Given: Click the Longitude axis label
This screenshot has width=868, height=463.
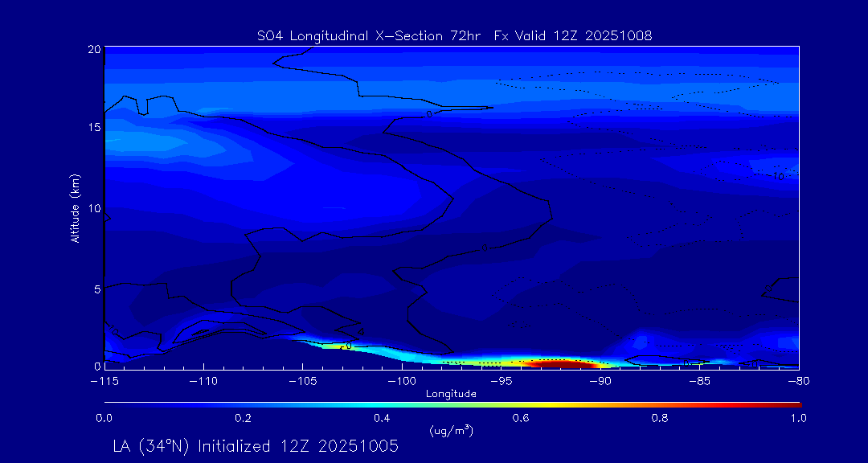Looking at the screenshot, I should coord(451,394).
